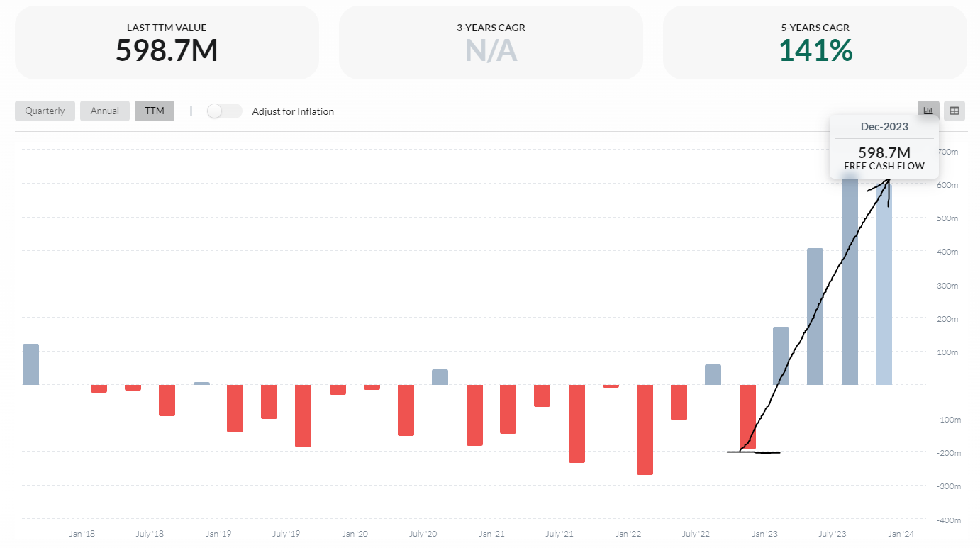Click the 5-Years CAGR 141% card
Screen dimensions: 980x548
click(815, 43)
